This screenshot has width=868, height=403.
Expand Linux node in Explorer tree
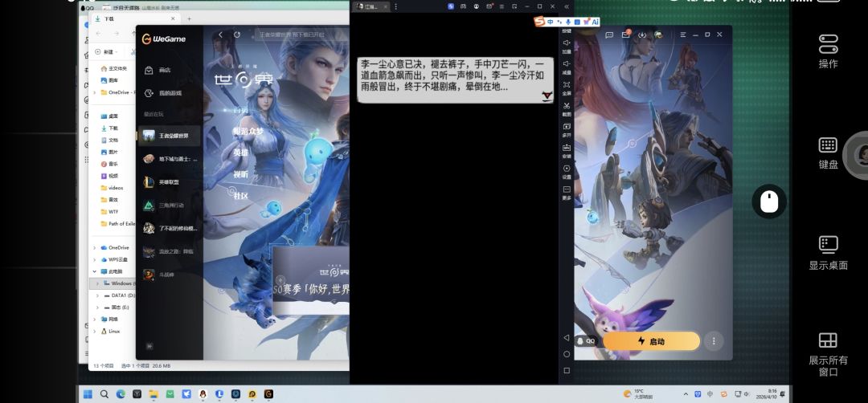(95, 331)
